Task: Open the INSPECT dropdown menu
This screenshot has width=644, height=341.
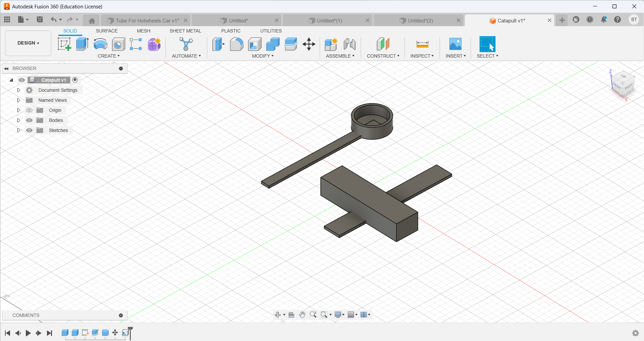Action: (422, 56)
